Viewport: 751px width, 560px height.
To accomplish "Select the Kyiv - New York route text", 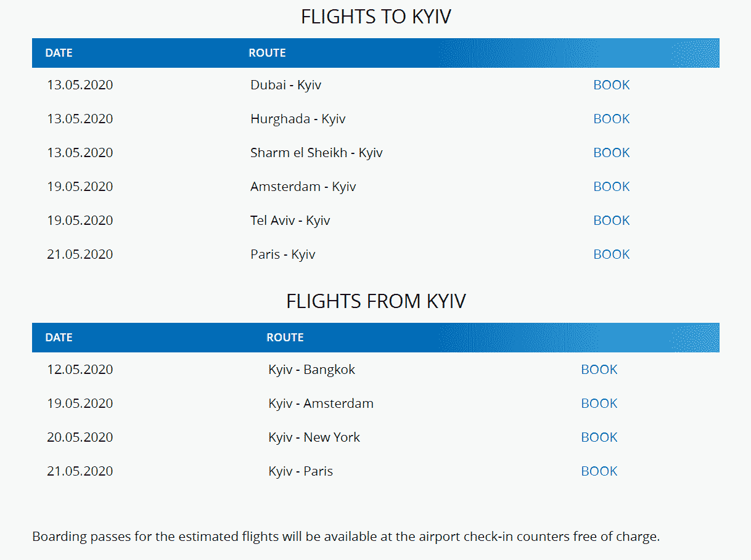I will [x=314, y=437].
